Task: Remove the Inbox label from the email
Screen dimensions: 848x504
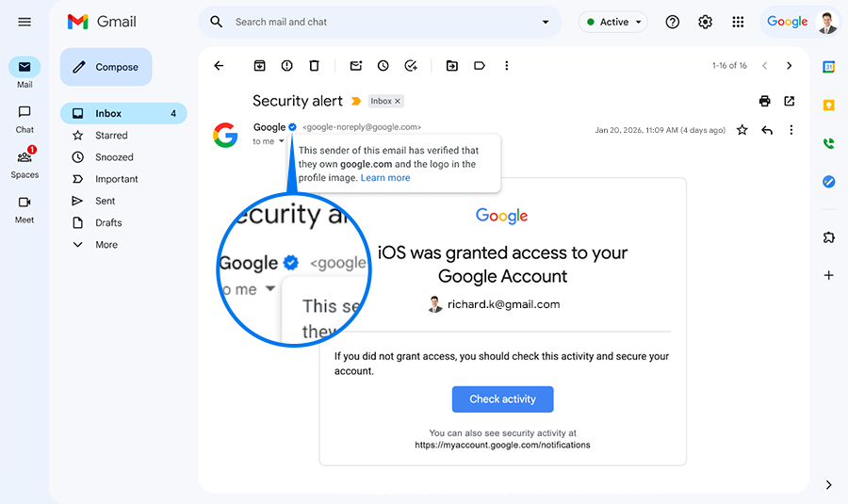Action: 398,101
